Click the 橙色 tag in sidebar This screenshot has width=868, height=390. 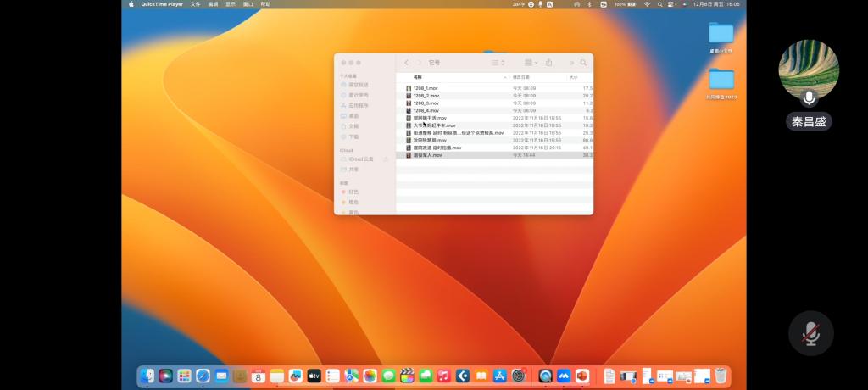point(353,202)
